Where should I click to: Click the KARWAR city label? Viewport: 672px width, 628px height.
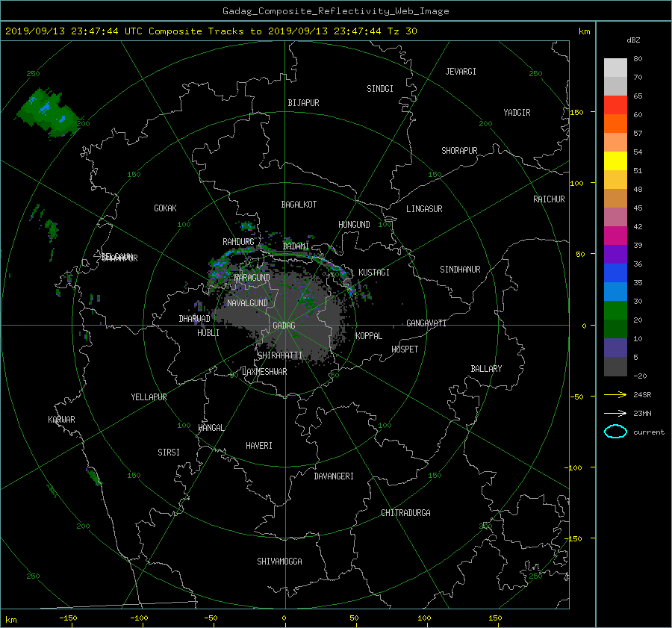pyautogui.click(x=61, y=420)
